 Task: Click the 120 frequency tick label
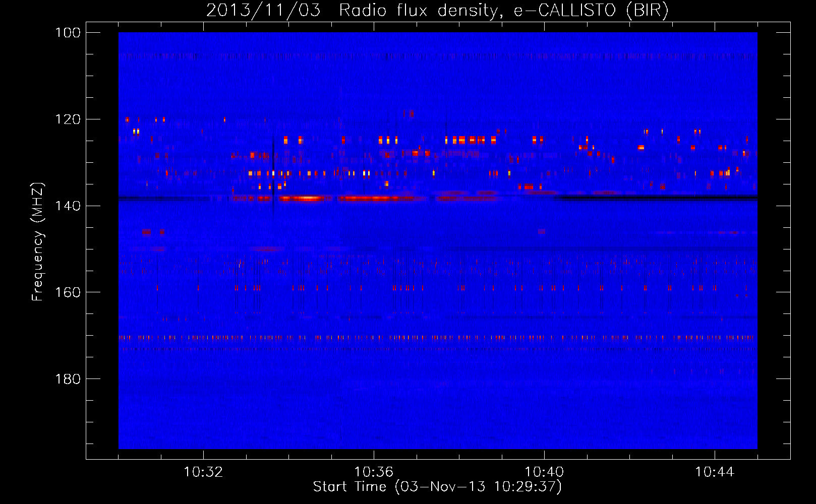pos(68,119)
